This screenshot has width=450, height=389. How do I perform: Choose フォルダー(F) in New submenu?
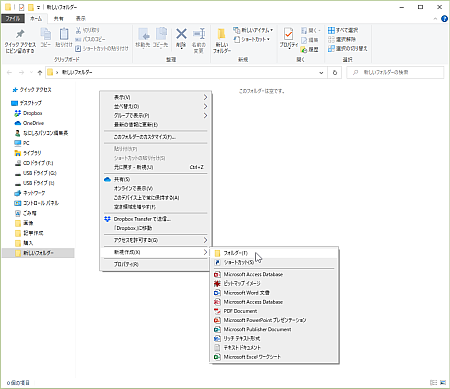pos(274,253)
